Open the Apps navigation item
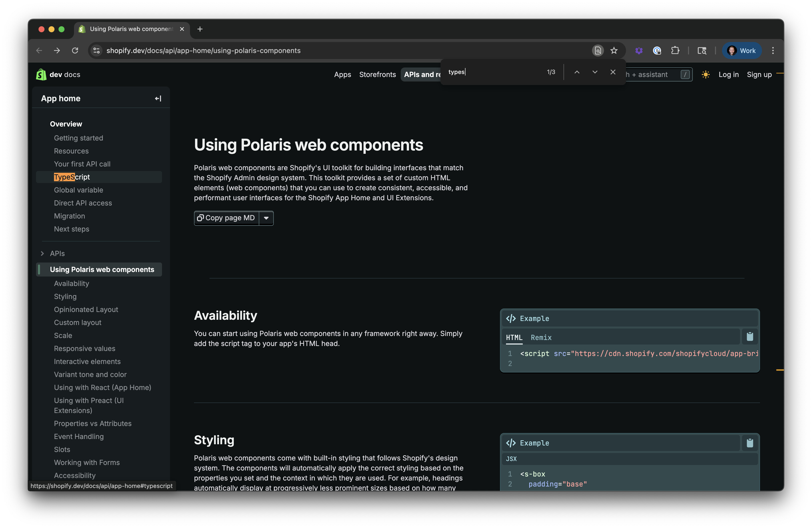Screen dimensions: 812x528 point(342,74)
